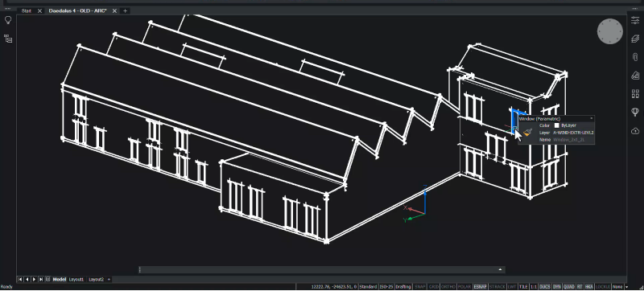
Task: Click the command line drag handle
Action: point(140,269)
